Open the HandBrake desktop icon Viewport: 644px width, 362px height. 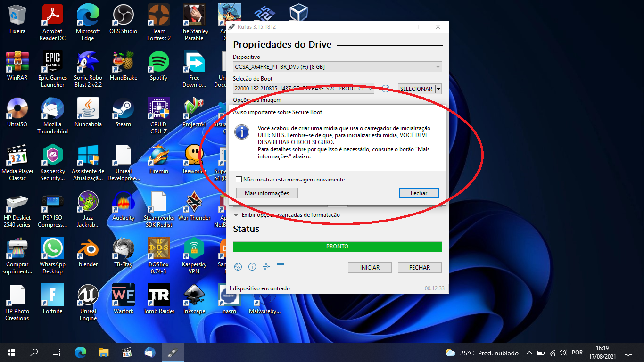(123, 66)
